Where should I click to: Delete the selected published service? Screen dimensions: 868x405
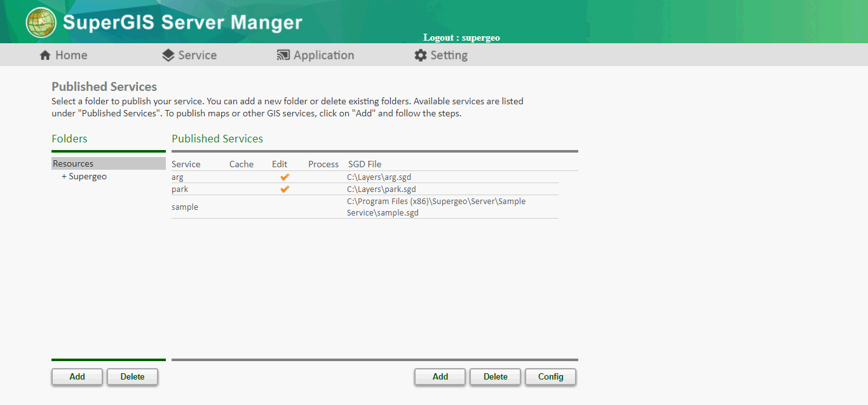pos(496,376)
